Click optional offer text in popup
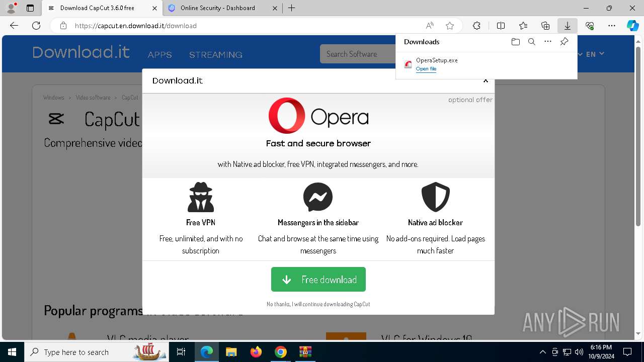 [x=470, y=100]
